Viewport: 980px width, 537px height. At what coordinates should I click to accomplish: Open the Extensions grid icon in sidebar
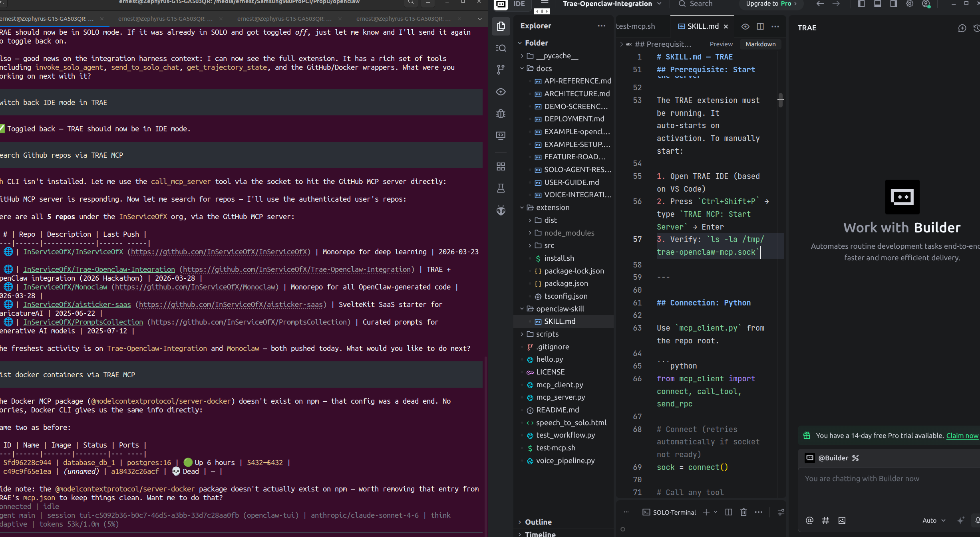click(501, 166)
